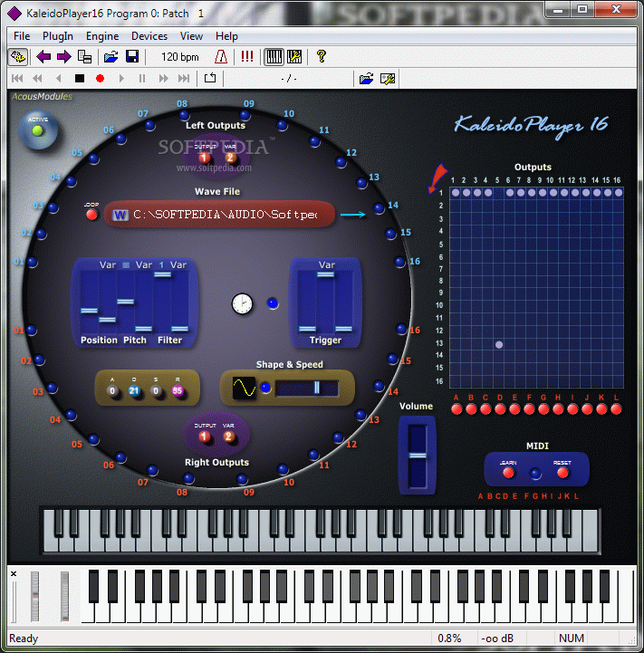This screenshot has width=644, height=653.
Task: Adjust the first Position fader
Action: click(89, 302)
